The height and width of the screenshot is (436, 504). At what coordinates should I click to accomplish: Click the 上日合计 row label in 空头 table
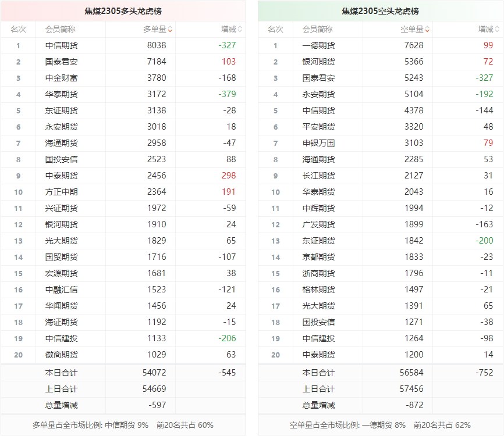click(x=318, y=389)
